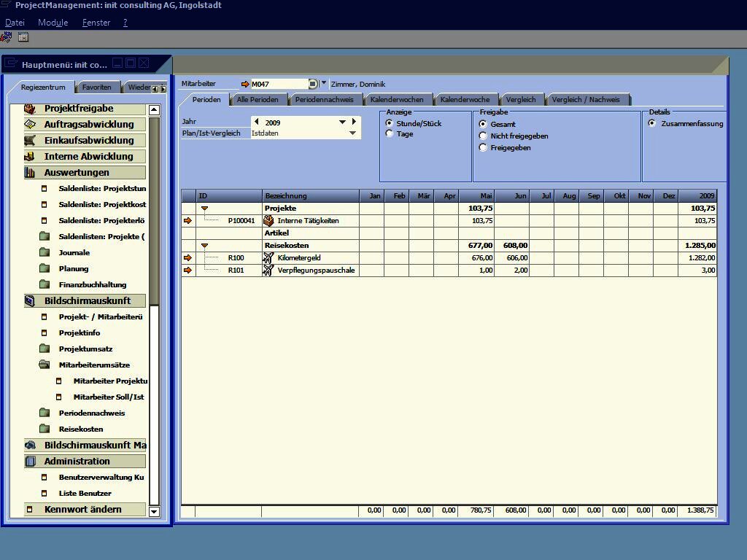Select the Freigegeben radio option
This screenshot has height=560, width=747.
483,148
